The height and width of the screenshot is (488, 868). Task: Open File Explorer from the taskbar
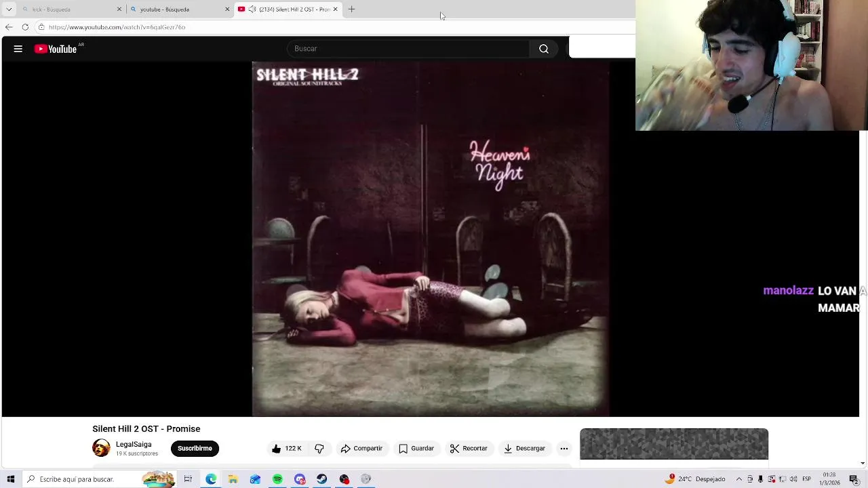pyautogui.click(x=233, y=479)
